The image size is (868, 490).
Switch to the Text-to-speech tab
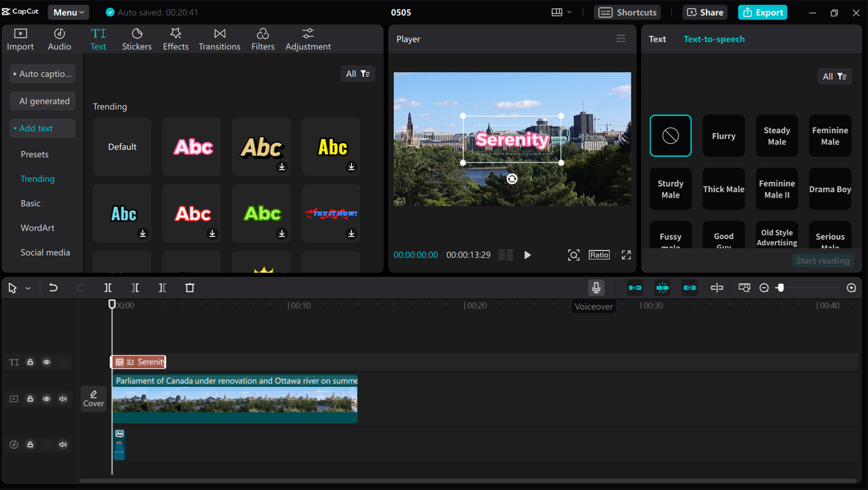point(714,39)
